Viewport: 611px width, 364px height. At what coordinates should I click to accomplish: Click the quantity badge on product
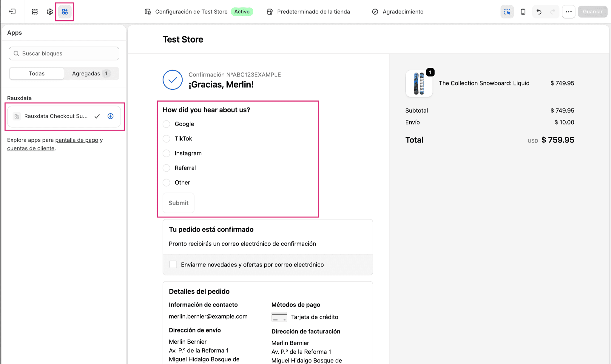430,72
